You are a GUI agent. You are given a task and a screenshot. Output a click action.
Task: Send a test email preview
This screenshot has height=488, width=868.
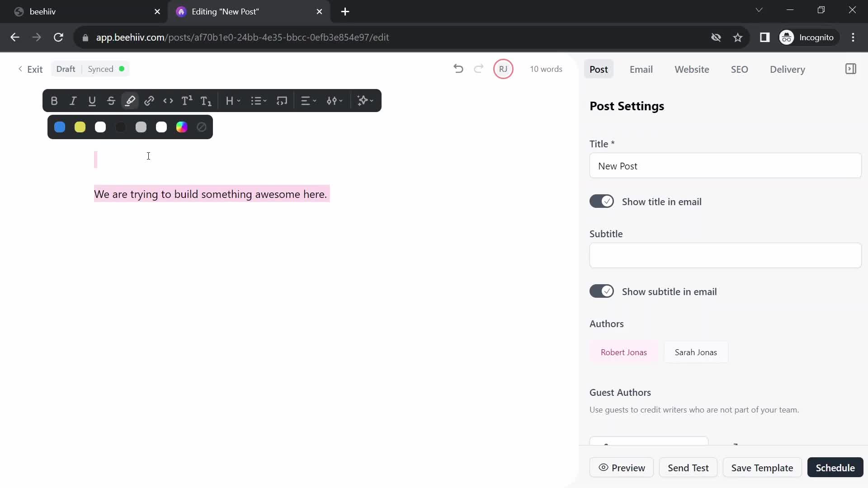coord(688,467)
